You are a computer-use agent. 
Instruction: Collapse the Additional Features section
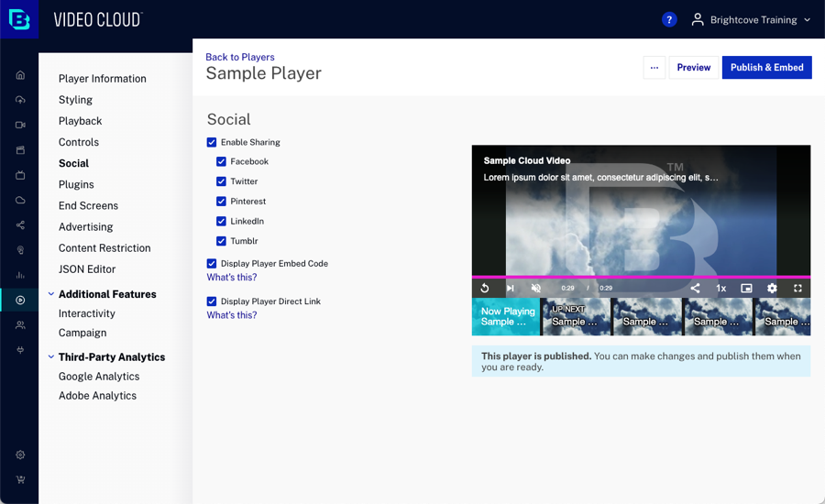pos(51,294)
